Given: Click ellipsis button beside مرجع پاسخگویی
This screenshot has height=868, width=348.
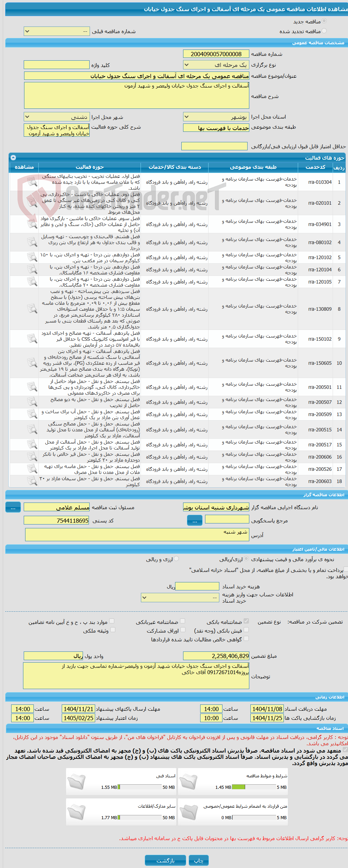Looking at the screenshot, I should point(195,521).
